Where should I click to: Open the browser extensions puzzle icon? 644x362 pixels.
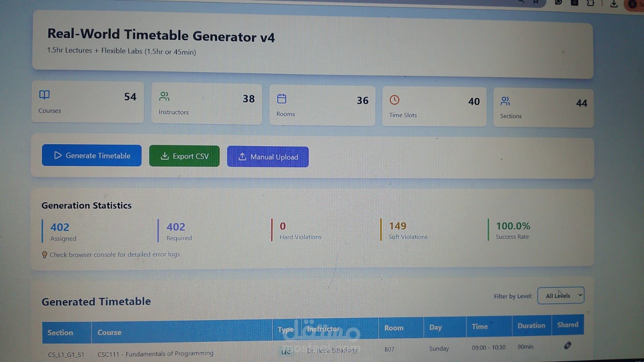coord(590,3)
